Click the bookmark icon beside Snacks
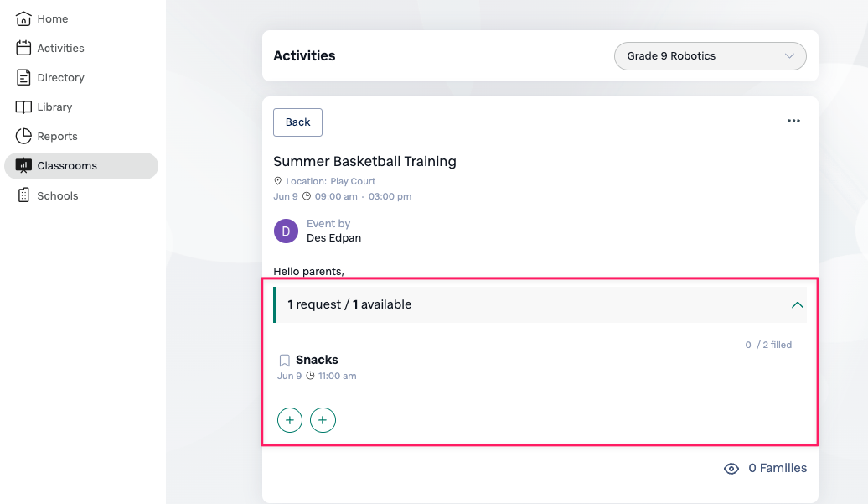868x504 pixels. click(x=285, y=361)
